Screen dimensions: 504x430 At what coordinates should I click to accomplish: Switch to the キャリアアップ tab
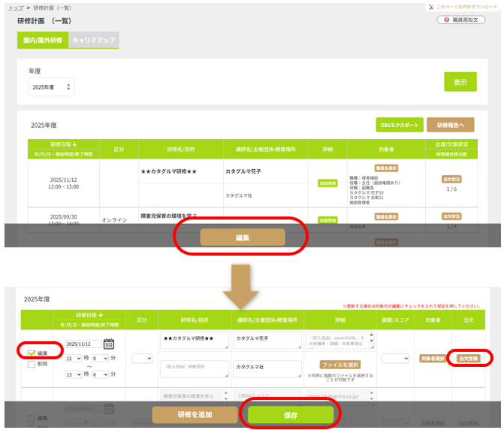point(94,40)
